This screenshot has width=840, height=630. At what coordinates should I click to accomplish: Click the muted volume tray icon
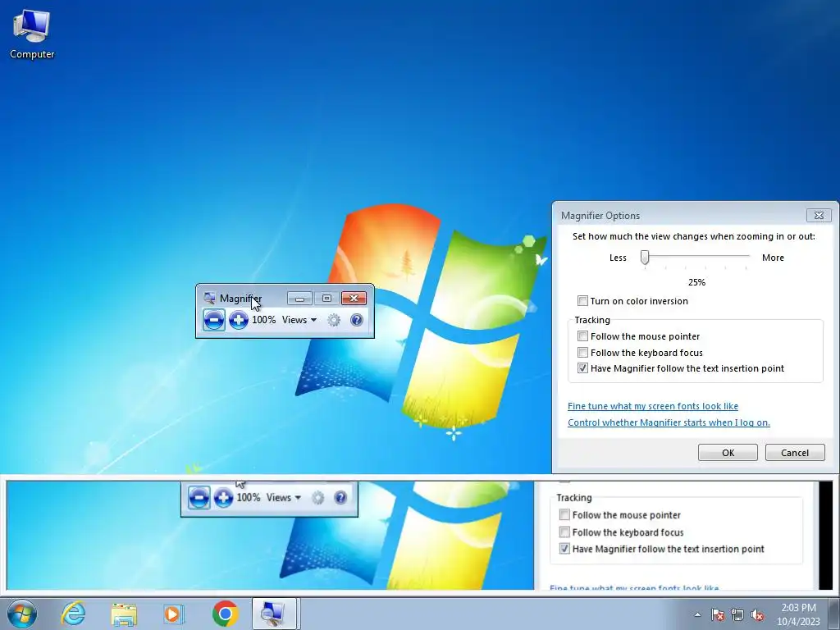[x=757, y=614]
